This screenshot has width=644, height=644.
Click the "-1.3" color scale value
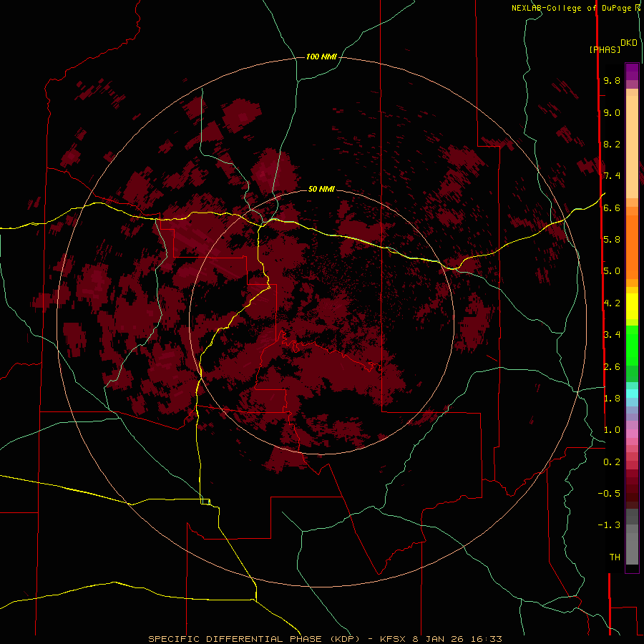click(609, 525)
